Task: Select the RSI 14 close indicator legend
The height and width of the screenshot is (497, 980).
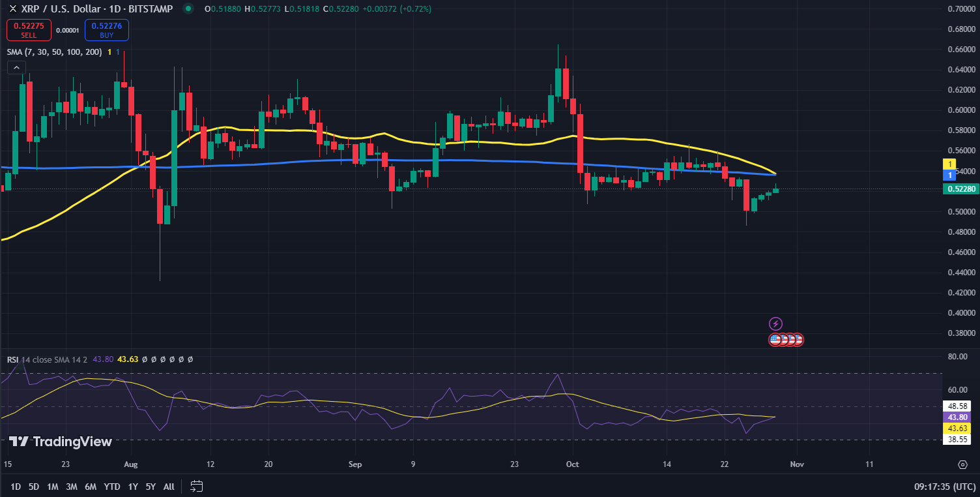Action: (48, 359)
